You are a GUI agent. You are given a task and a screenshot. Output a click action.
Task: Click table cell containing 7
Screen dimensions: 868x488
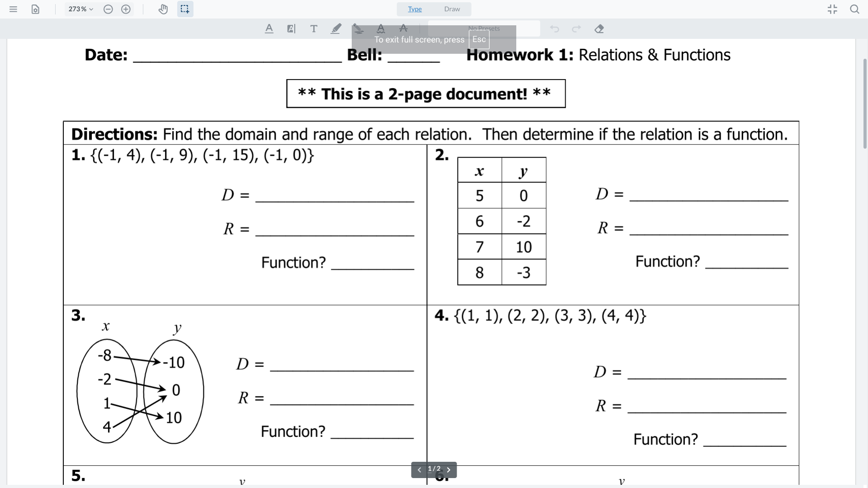(x=480, y=247)
